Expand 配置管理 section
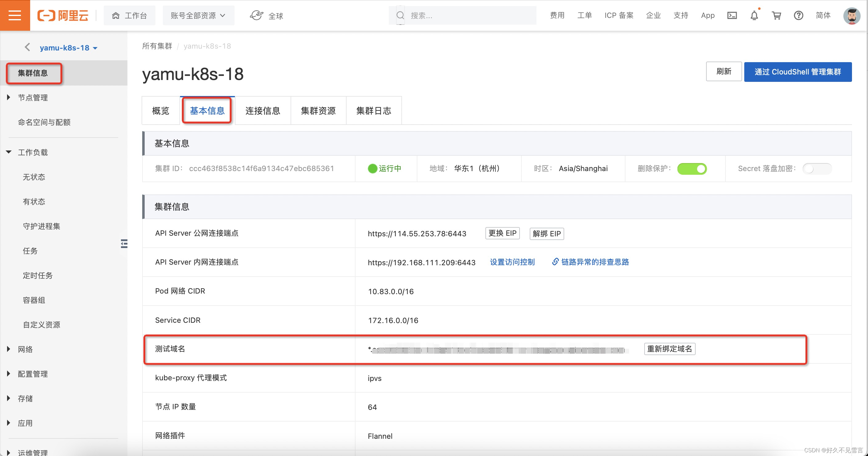868x456 pixels. (33, 374)
